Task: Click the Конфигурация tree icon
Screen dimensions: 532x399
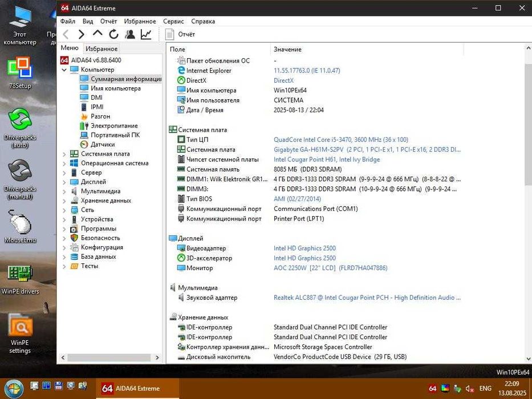Action: [74, 247]
